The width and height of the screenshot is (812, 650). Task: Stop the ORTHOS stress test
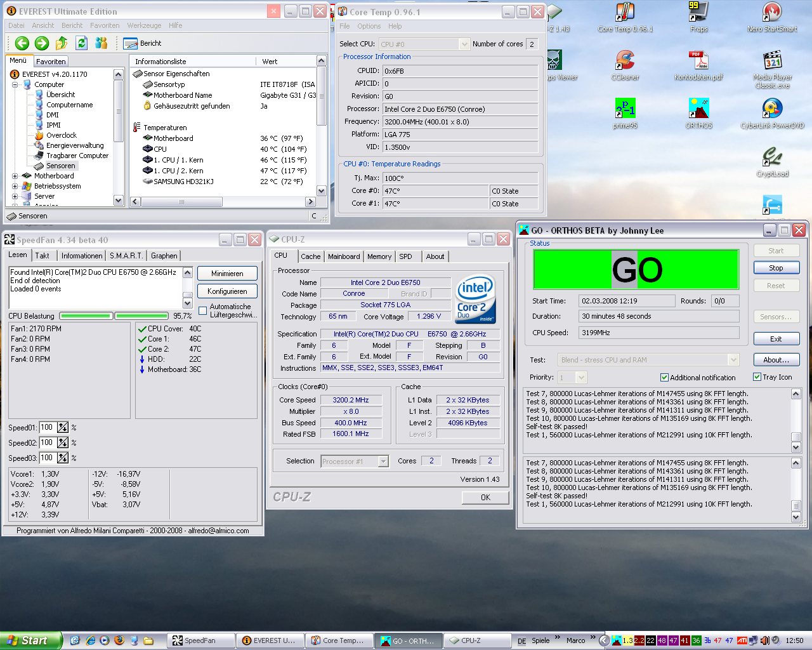(776, 268)
